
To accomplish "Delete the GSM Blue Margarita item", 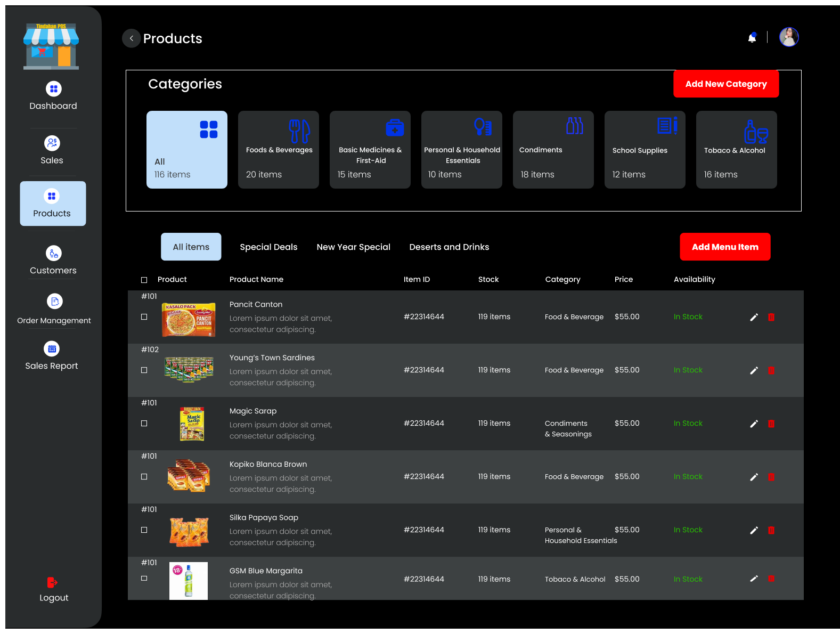I will click(771, 579).
